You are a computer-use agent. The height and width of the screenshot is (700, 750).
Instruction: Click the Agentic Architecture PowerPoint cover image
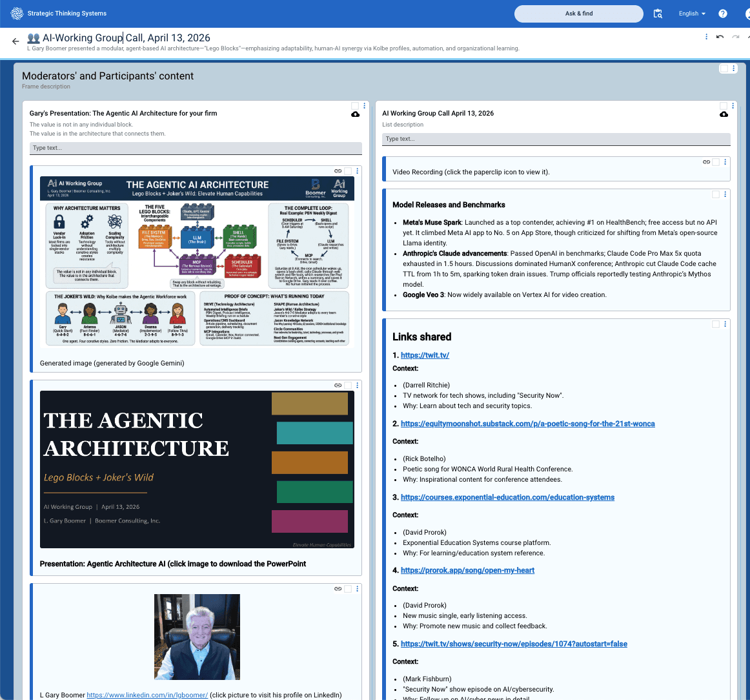click(197, 469)
